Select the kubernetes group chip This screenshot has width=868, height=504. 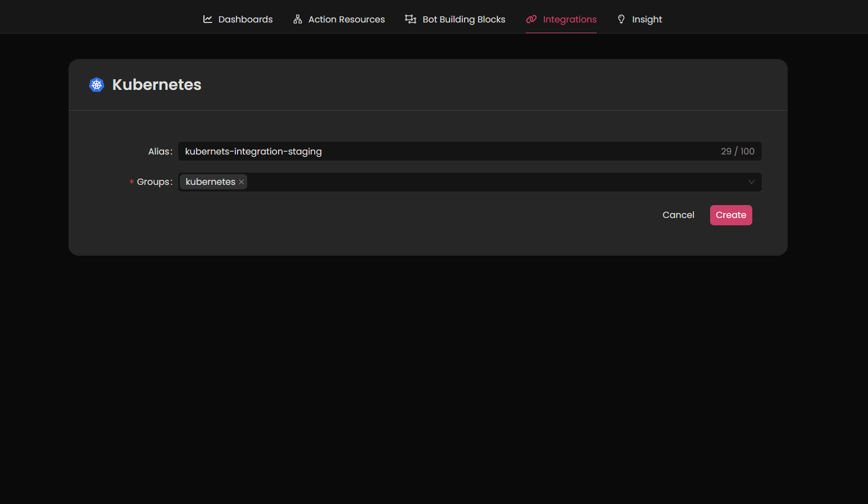213,182
